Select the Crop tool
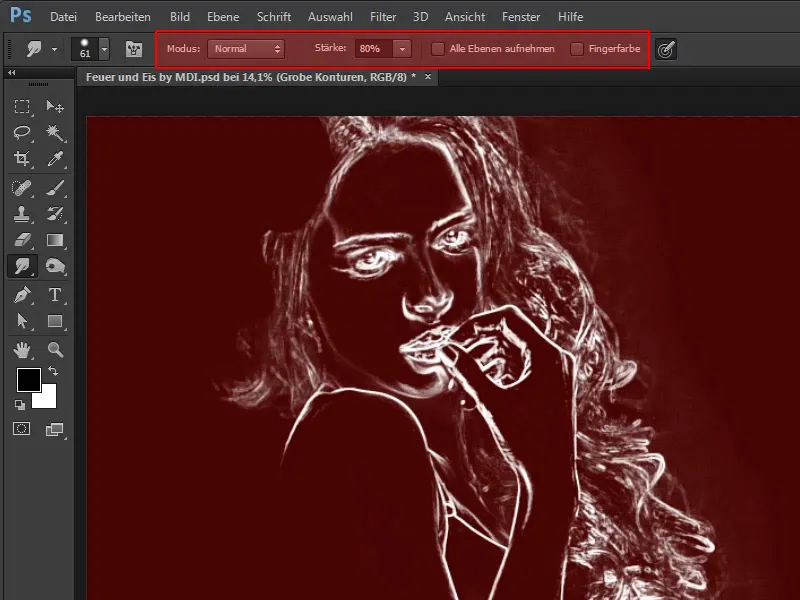This screenshot has height=600, width=800. 21,159
